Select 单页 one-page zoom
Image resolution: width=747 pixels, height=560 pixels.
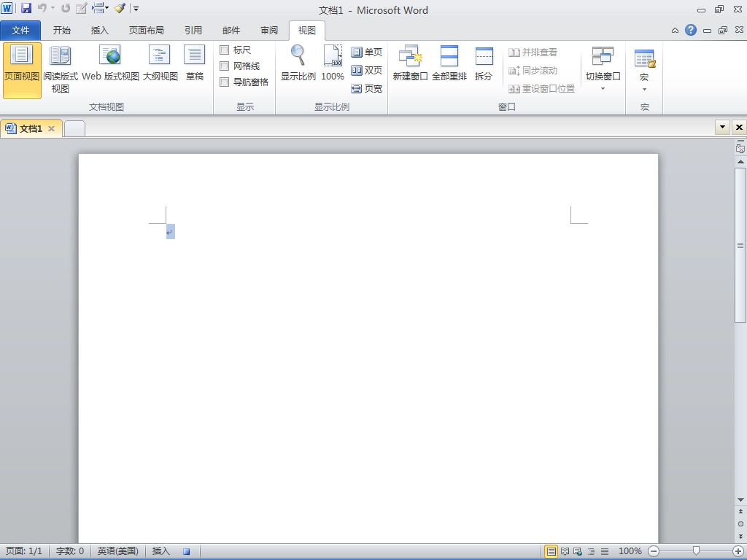(x=366, y=52)
